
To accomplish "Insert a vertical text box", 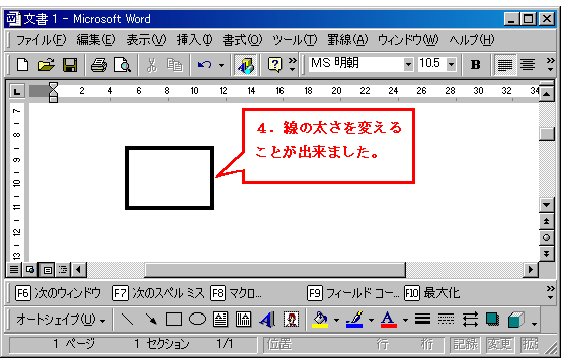I will (243, 319).
